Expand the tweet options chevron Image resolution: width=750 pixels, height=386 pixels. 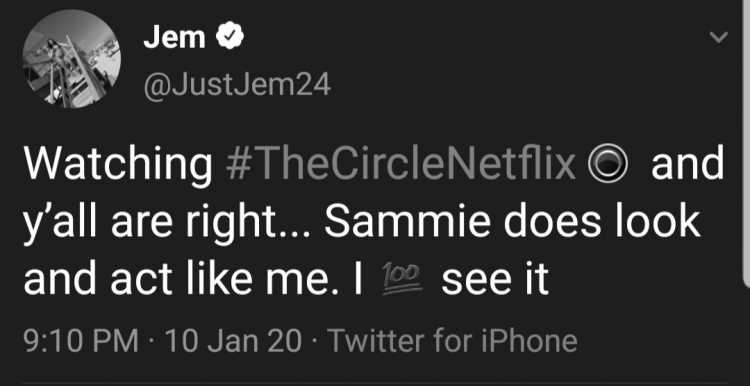tap(718, 37)
